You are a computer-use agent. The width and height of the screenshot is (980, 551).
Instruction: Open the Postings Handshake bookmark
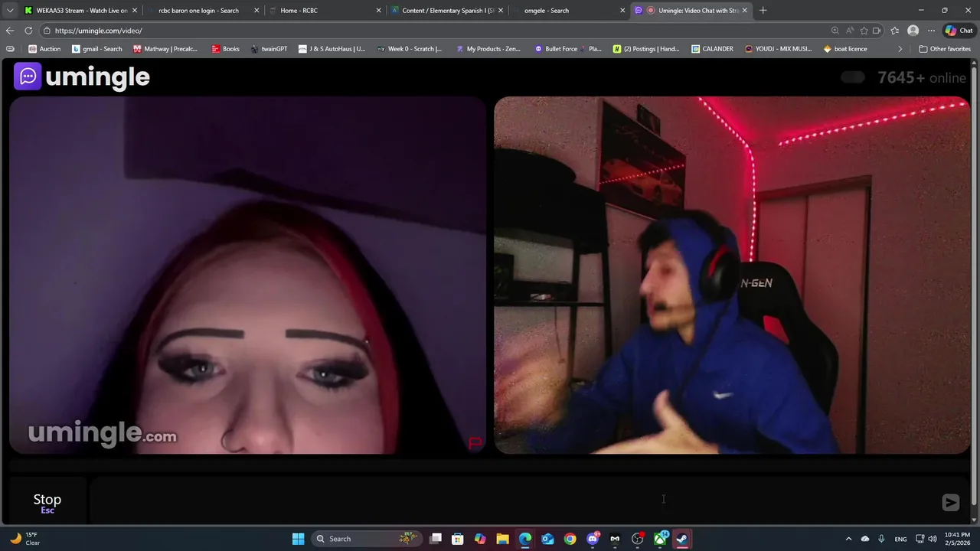pos(646,49)
